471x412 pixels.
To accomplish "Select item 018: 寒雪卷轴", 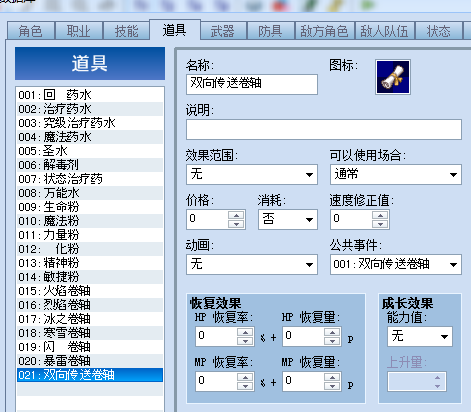I will [x=90, y=333].
